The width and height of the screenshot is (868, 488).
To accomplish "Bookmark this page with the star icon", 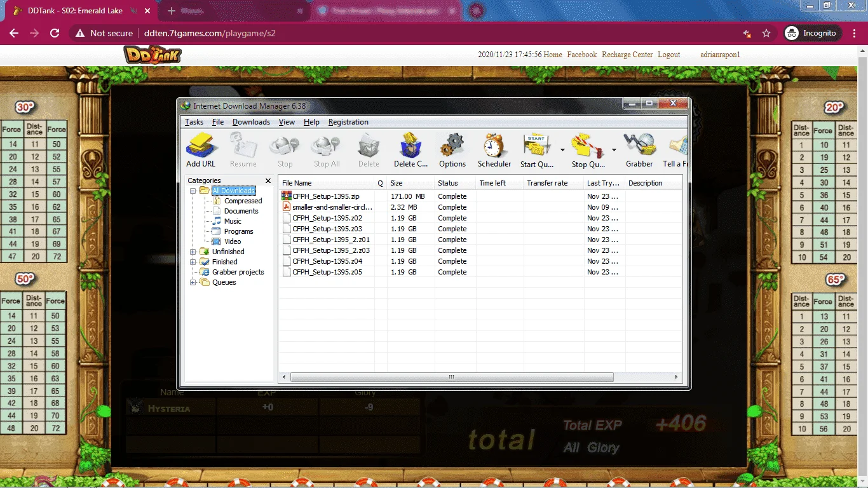I will [x=766, y=33].
